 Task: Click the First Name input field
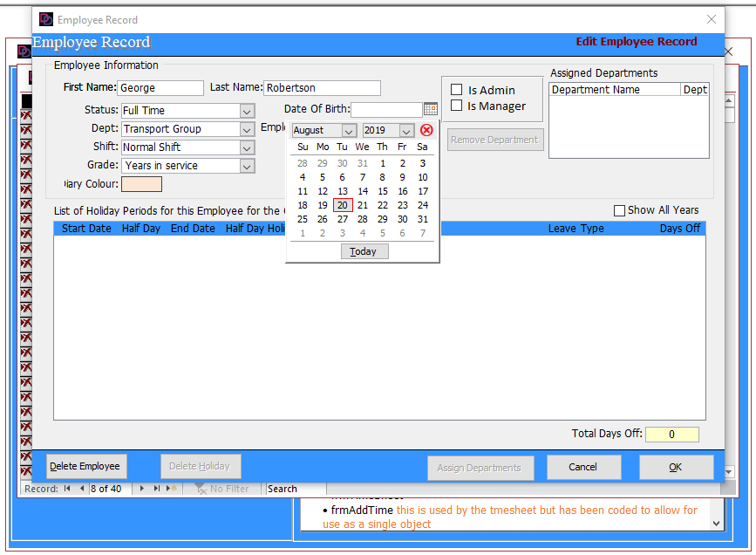(x=160, y=88)
